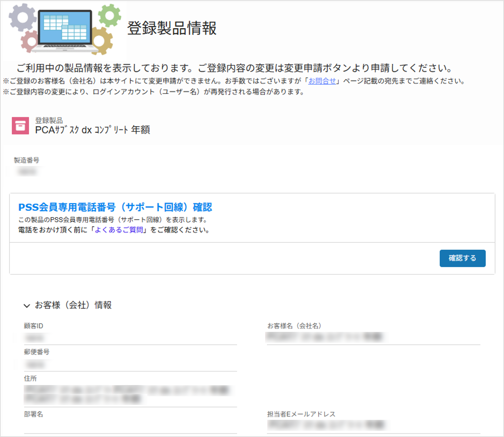Click the blurred 顧客ID value
The height and width of the screenshot is (437, 504).
(x=35, y=338)
